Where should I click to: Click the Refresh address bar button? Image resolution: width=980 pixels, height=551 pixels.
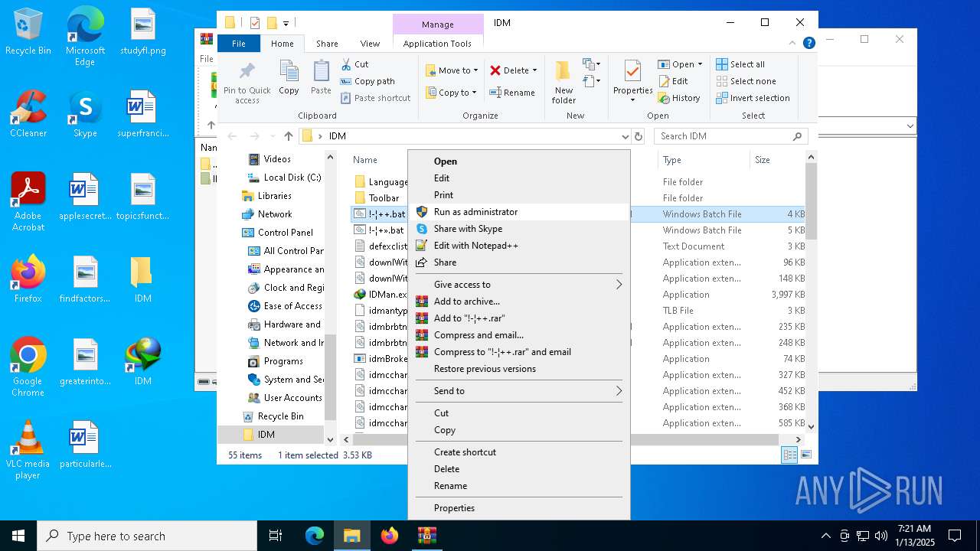(639, 136)
